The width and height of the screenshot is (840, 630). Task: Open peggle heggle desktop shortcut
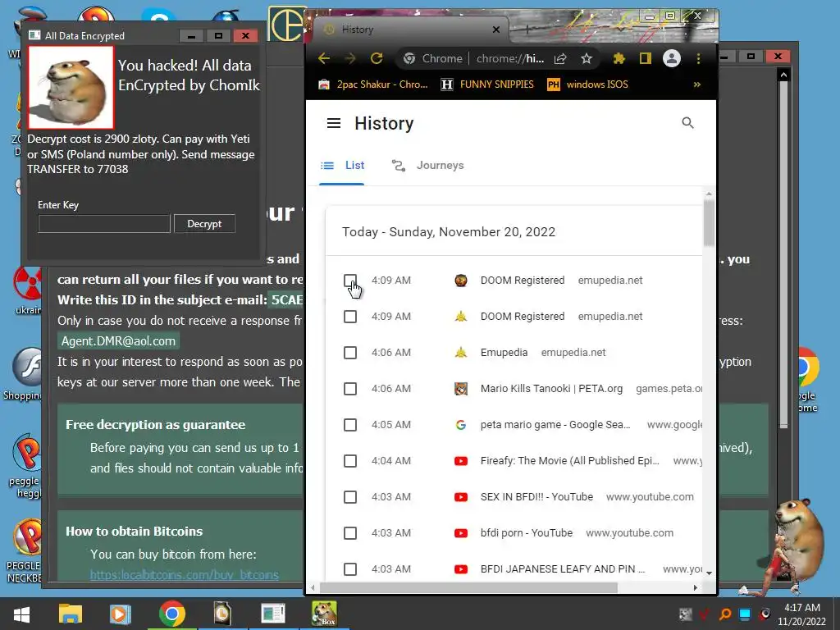coord(25,466)
